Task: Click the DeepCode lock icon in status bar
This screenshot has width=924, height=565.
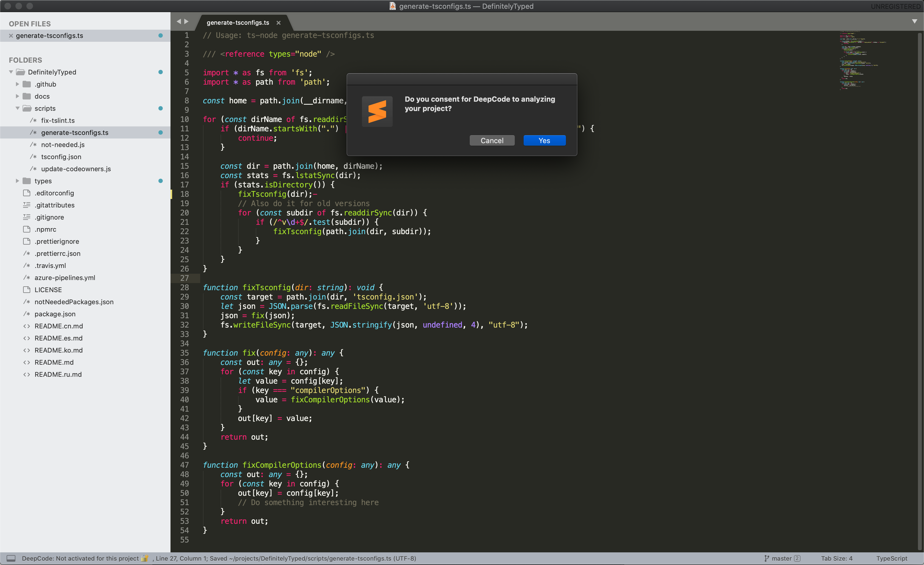Action: (145, 558)
